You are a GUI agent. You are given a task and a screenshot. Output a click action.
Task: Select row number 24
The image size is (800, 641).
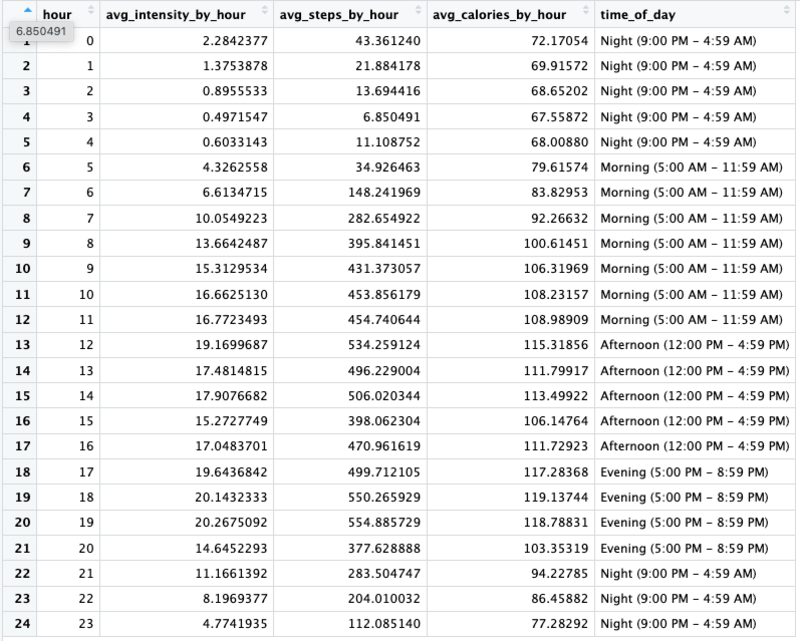(x=22, y=624)
